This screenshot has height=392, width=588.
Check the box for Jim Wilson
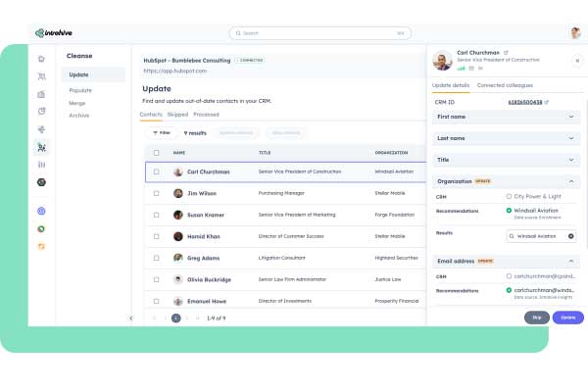pyautogui.click(x=157, y=193)
